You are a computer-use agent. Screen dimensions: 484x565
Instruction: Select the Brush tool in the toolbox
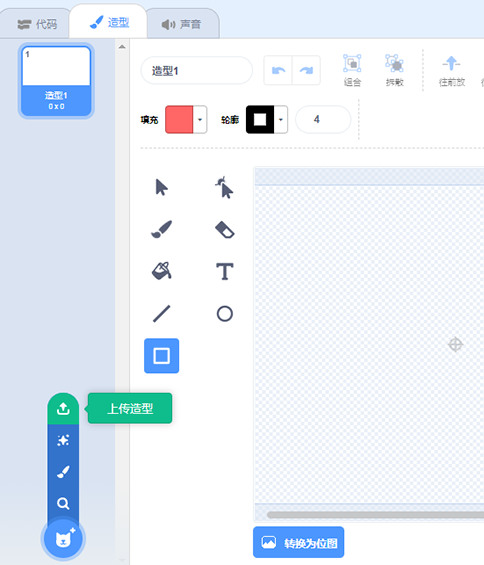[x=161, y=230]
